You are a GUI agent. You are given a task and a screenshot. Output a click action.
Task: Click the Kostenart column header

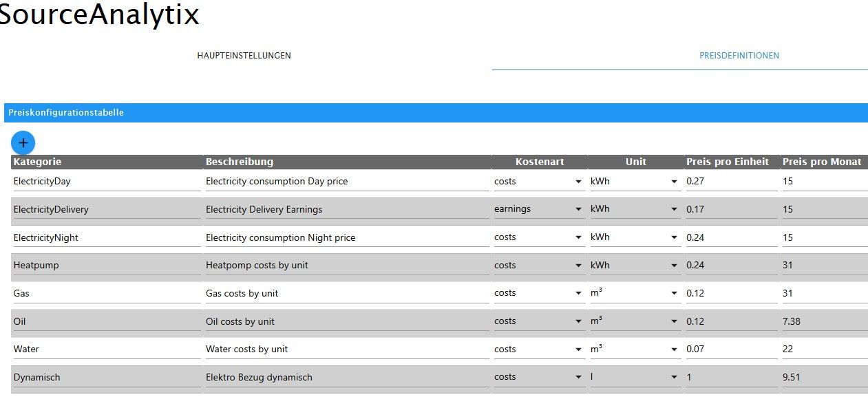[x=540, y=162]
